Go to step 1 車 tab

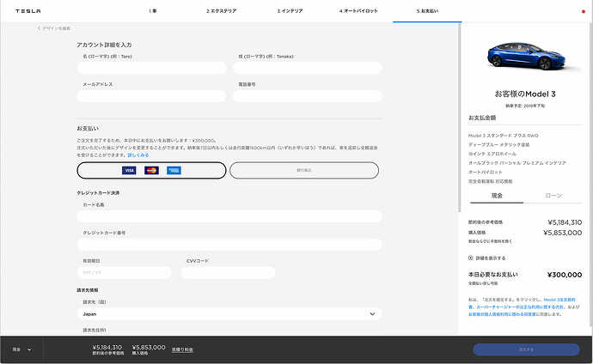pos(153,11)
